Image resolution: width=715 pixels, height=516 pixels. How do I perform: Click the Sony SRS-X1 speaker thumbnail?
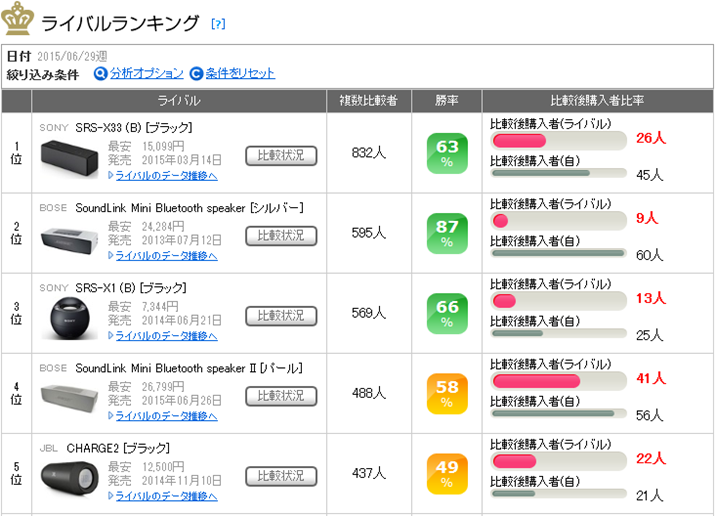[x=69, y=318]
